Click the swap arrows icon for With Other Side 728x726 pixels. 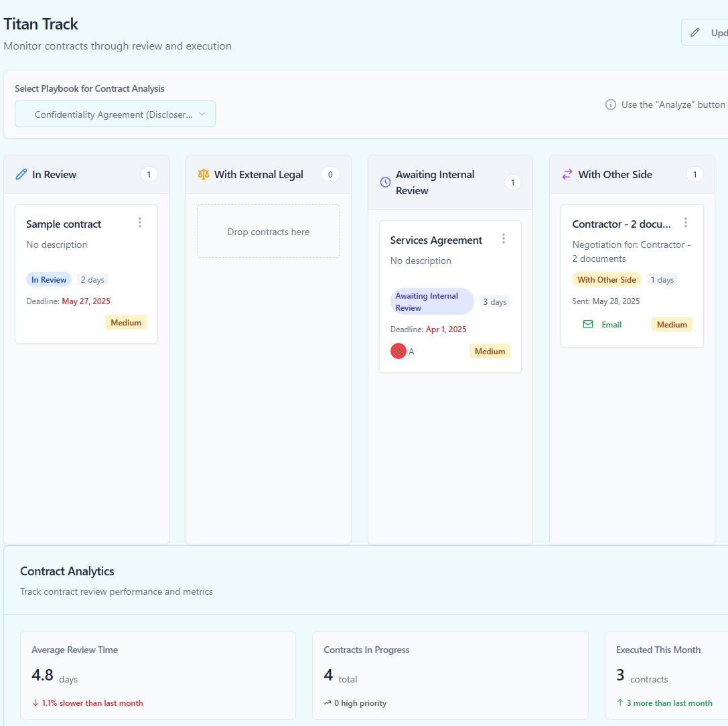pyautogui.click(x=567, y=174)
